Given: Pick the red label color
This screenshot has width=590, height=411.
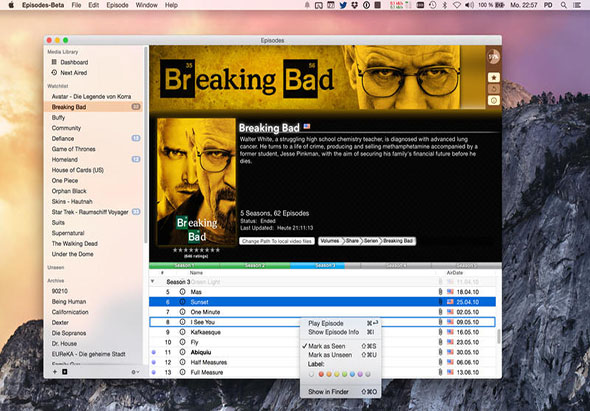Looking at the screenshot, I should click(321, 374).
